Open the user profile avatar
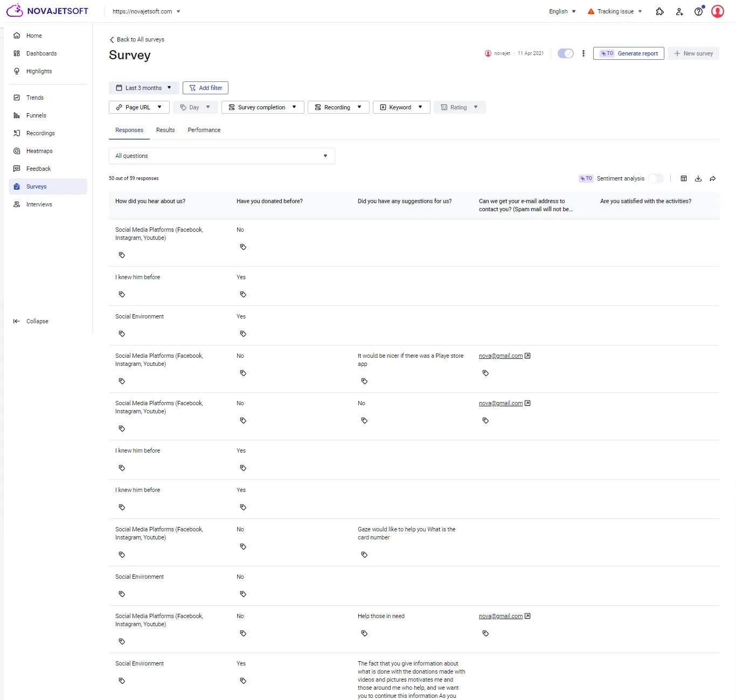Viewport: 736px width, 700px height. coord(718,11)
